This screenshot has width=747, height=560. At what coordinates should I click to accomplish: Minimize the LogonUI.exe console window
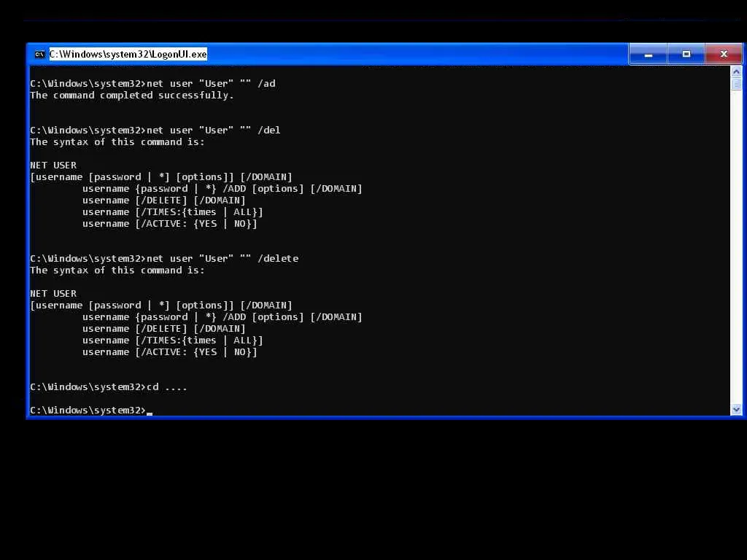tap(648, 54)
